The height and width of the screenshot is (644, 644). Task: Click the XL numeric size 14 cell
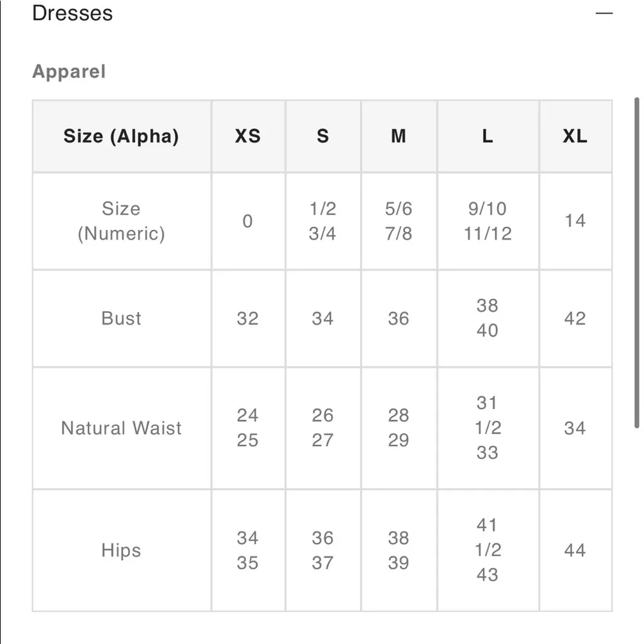coord(575,221)
